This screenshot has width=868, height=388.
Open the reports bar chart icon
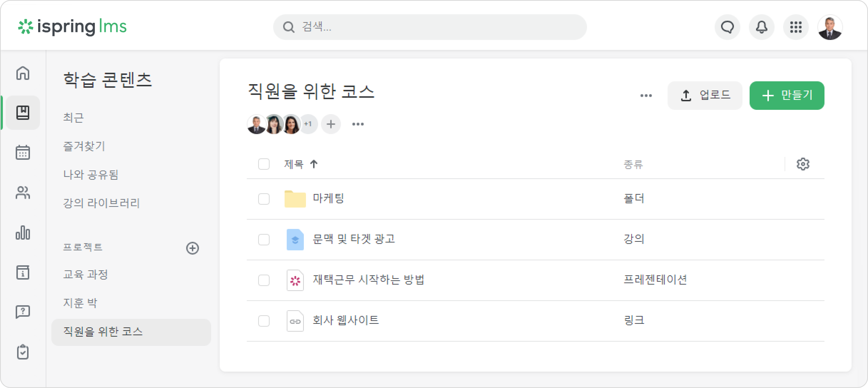pyautogui.click(x=23, y=233)
